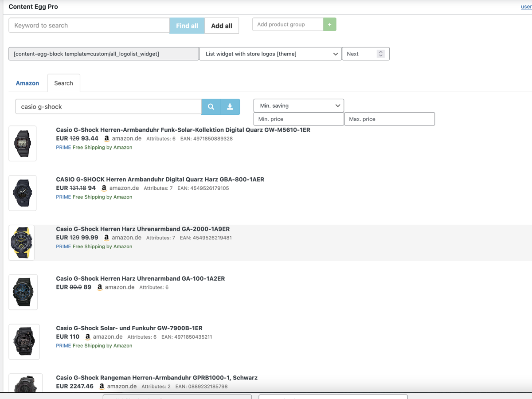Click the Find all button
532x399 pixels.
(x=187, y=26)
